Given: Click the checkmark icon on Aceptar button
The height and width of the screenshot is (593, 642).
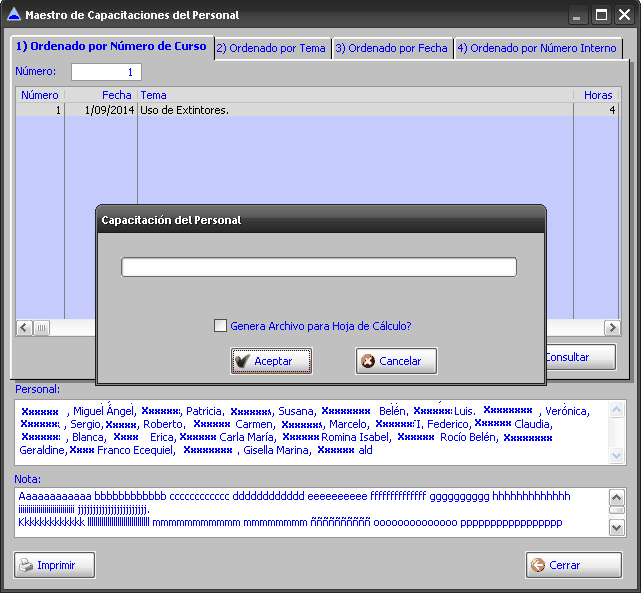Looking at the screenshot, I should tap(242, 361).
